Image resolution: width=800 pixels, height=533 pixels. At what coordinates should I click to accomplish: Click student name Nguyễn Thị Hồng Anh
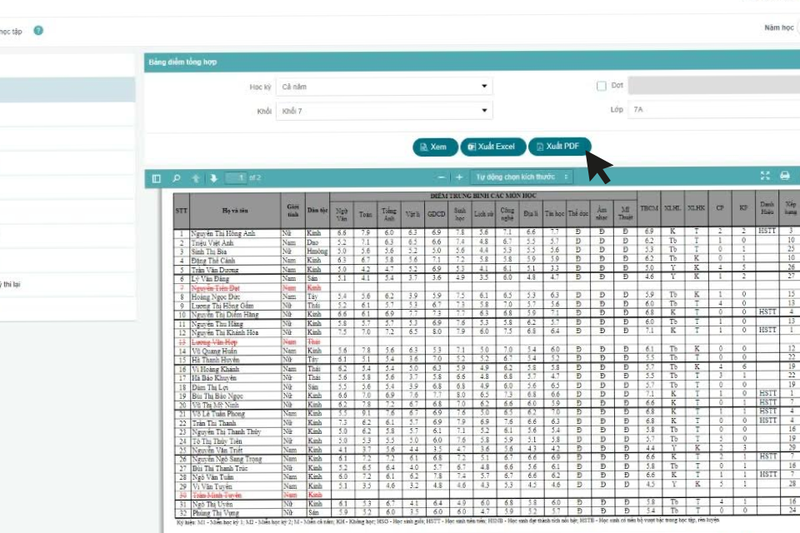[223, 234]
